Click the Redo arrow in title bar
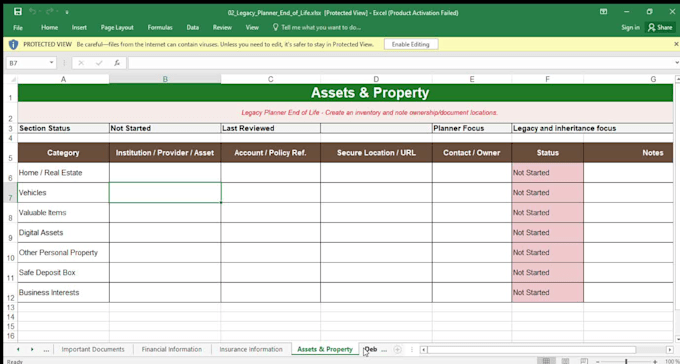The image size is (680, 364). click(50, 12)
